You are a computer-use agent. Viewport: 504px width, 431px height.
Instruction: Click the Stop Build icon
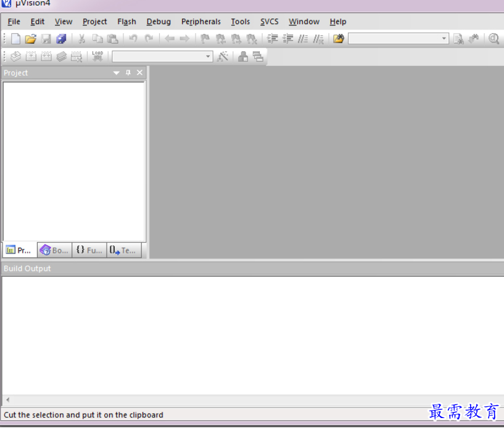(x=76, y=57)
